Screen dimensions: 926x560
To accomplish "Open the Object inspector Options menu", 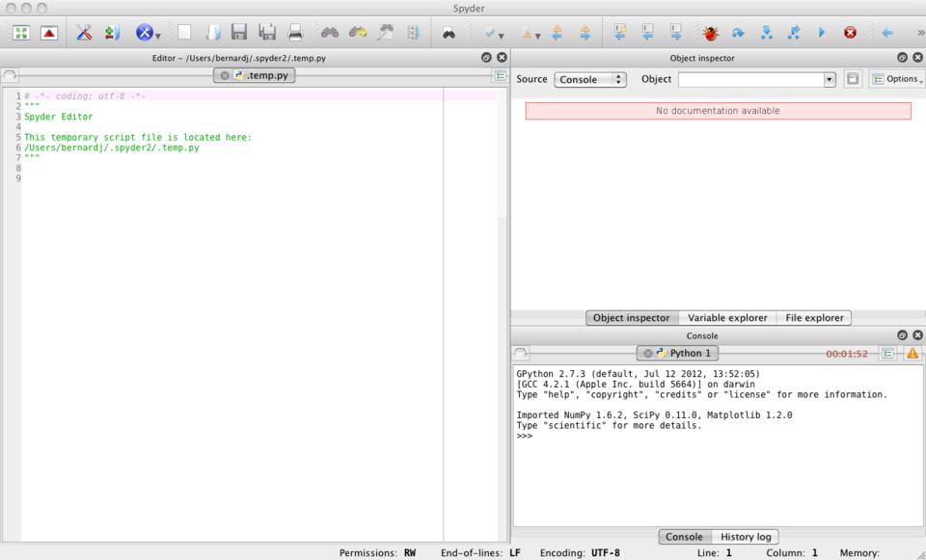I will pos(894,79).
